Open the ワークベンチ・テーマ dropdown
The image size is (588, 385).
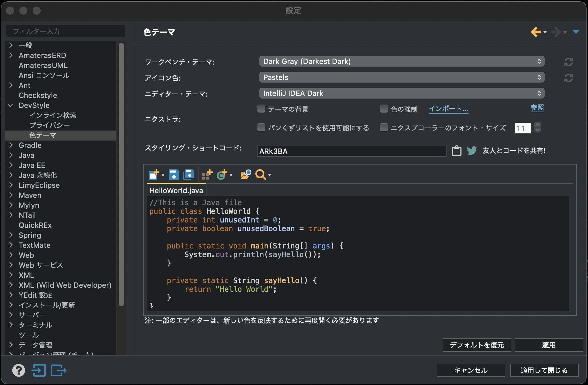click(x=402, y=61)
